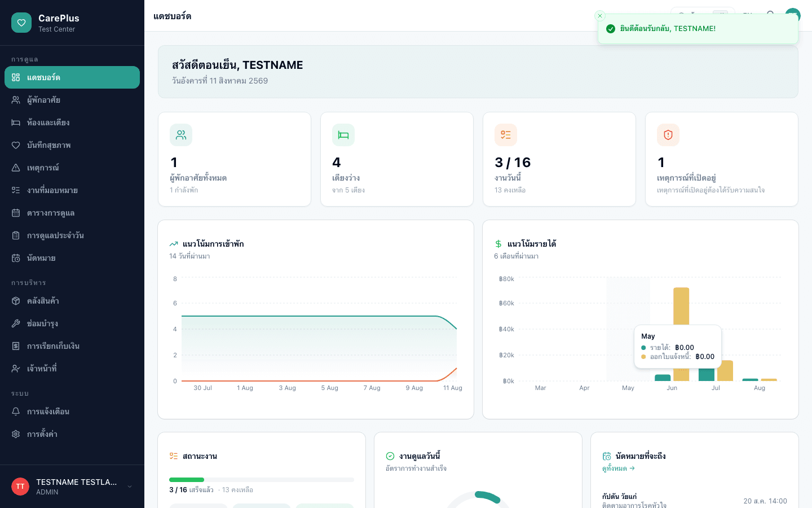Click the การดูแลประจำวัน clipboard icon
The height and width of the screenshot is (508, 812).
pos(16,235)
